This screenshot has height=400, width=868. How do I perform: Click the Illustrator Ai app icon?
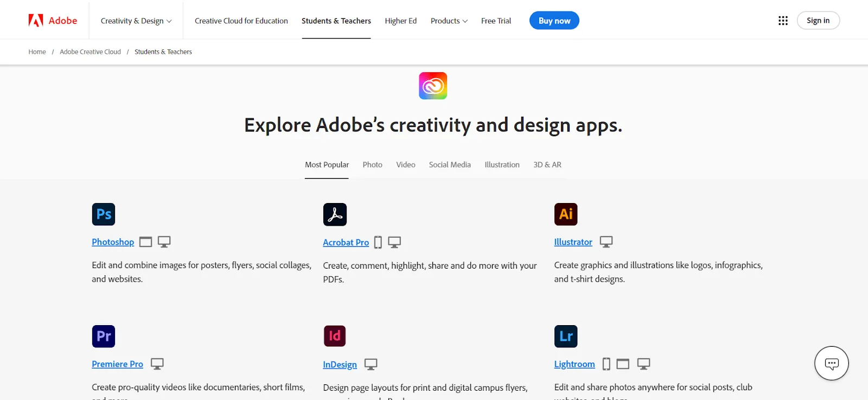(x=566, y=214)
